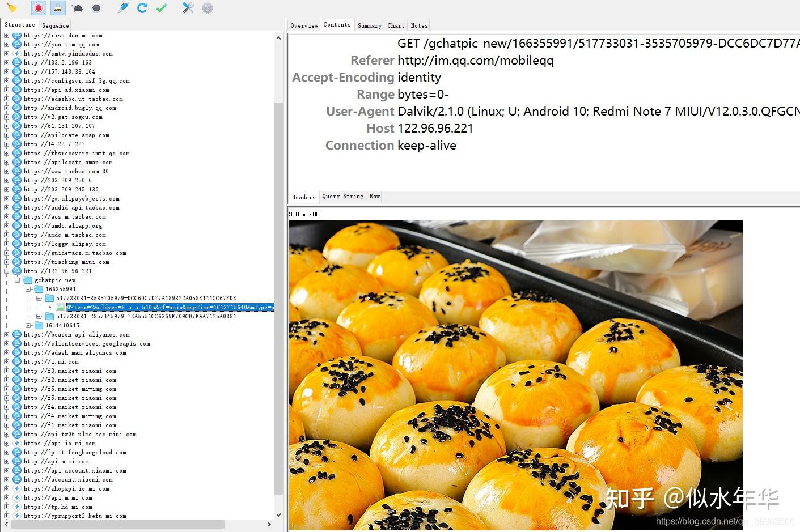The height and width of the screenshot is (532, 800).
Task: Click folder icon of 517733031-2857145979 entry
Action: point(49,316)
